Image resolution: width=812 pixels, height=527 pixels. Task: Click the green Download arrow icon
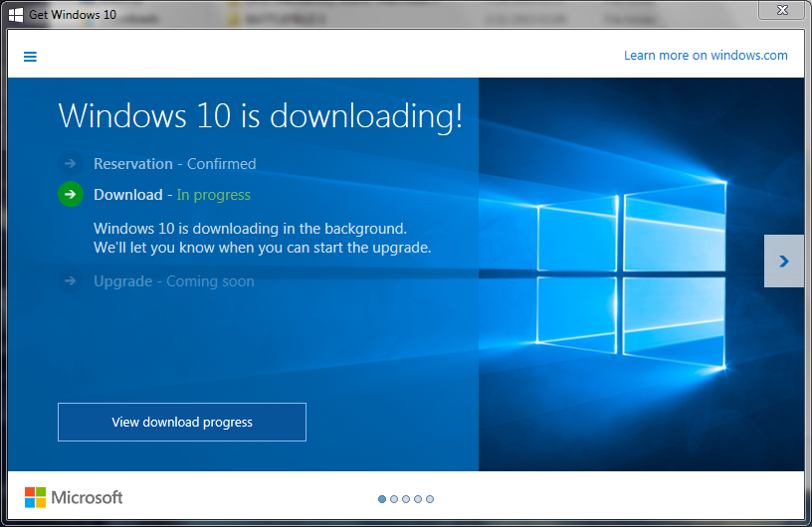coord(71,194)
